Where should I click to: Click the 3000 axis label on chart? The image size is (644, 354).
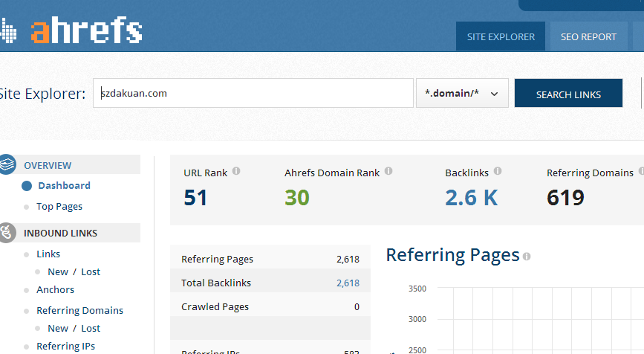(x=417, y=319)
